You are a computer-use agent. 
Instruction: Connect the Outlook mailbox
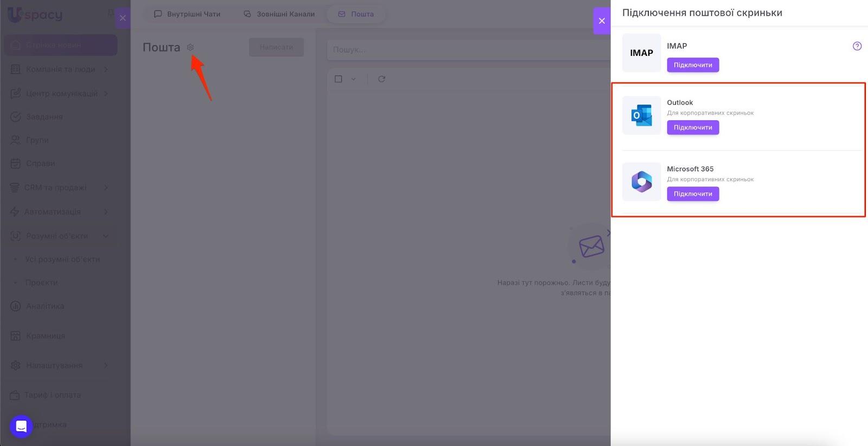(x=693, y=127)
